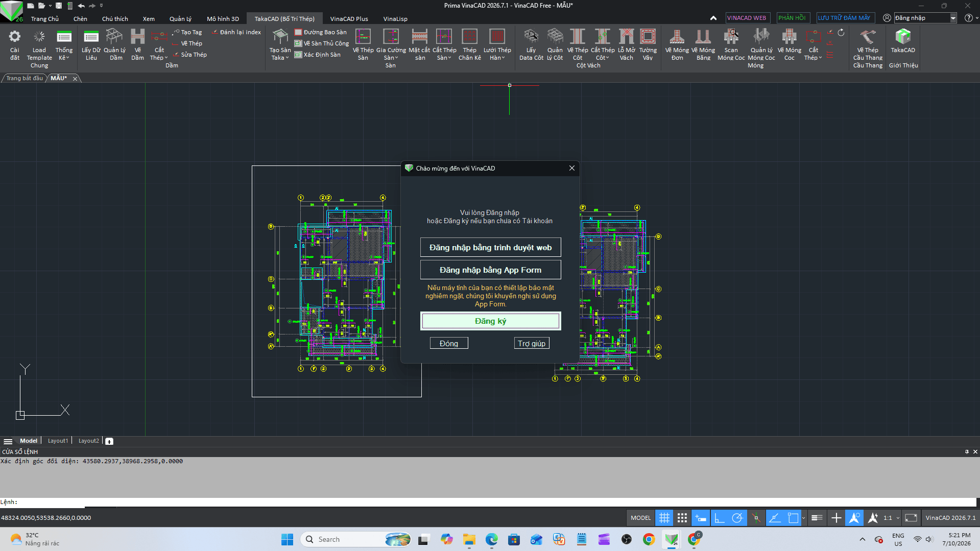Open Quản Lý Dầm beam manager
980x551 pixels.
(x=114, y=44)
